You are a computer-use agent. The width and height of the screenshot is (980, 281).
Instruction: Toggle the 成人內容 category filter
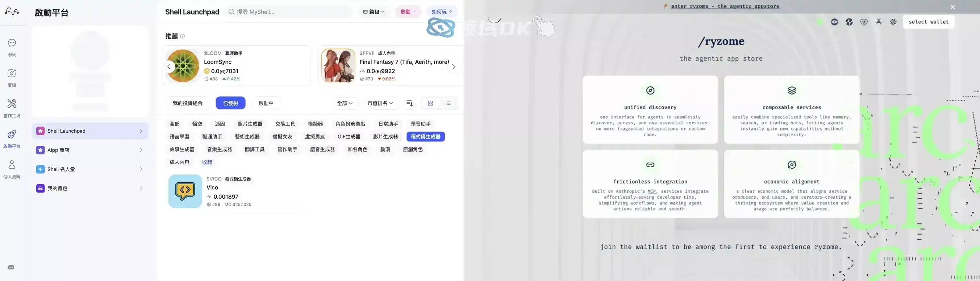point(179,162)
